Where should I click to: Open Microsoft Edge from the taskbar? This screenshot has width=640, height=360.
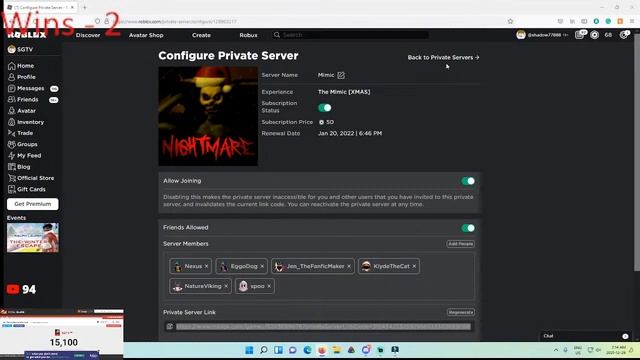(307, 350)
